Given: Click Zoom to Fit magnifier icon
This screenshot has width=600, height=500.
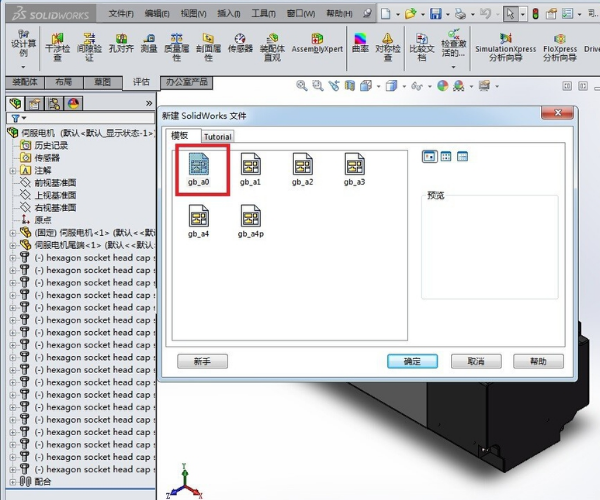Looking at the screenshot, I should click(x=302, y=86).
